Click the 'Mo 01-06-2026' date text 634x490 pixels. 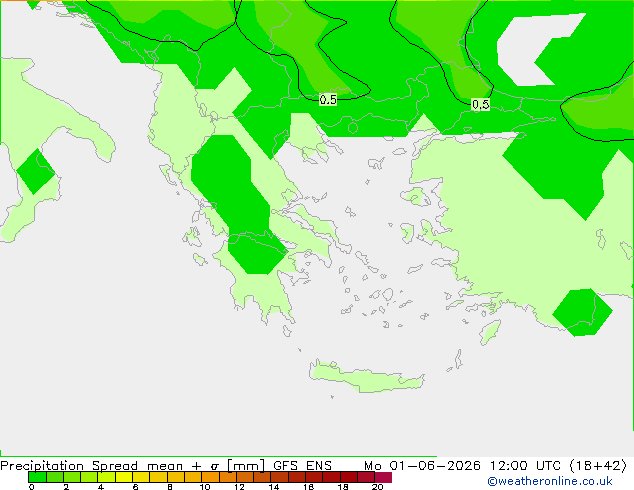coord(422,465)
